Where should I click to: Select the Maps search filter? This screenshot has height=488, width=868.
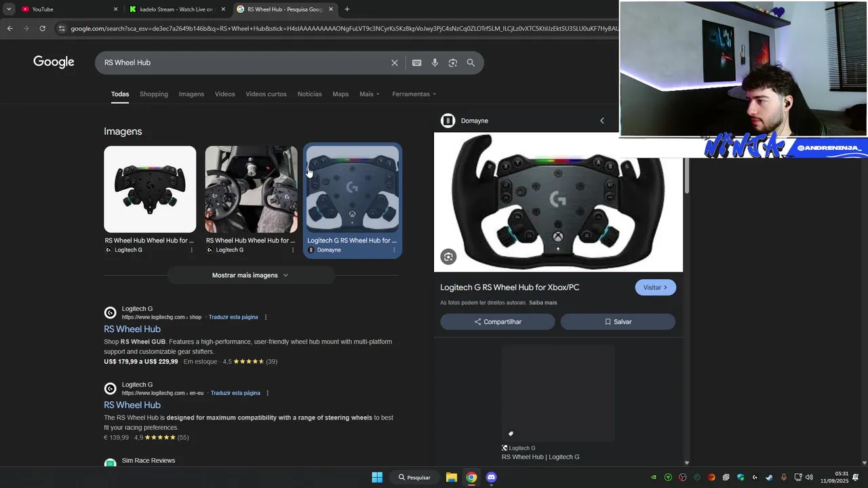[340, 94]
